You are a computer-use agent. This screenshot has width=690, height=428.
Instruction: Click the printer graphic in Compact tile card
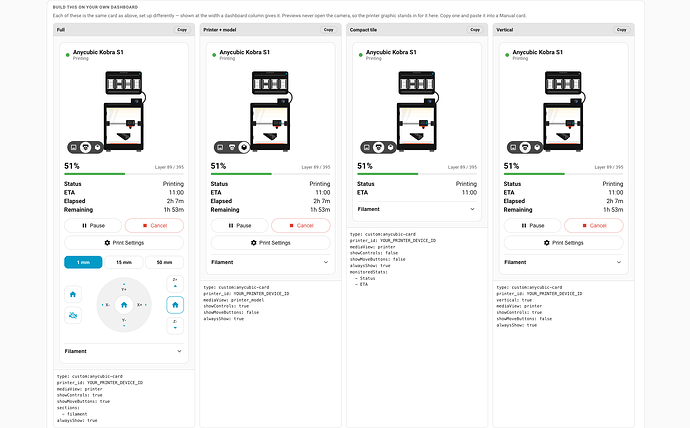(x=418, y=111)
